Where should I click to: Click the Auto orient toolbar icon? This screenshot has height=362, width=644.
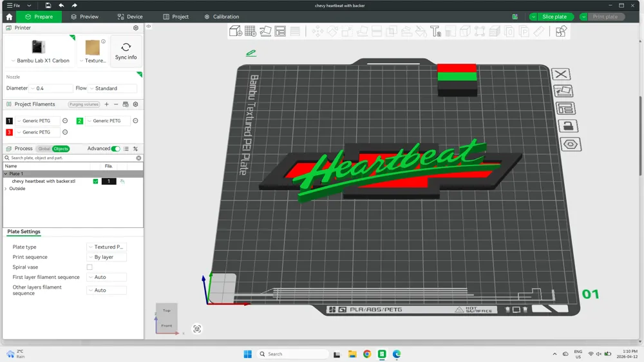(x=265, y=31)
